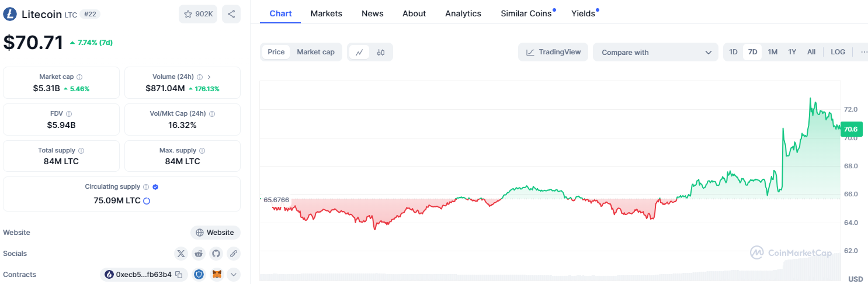Click the 16.32% Vol/Mkt Cap value
The image size is (868, 284).
182,125
